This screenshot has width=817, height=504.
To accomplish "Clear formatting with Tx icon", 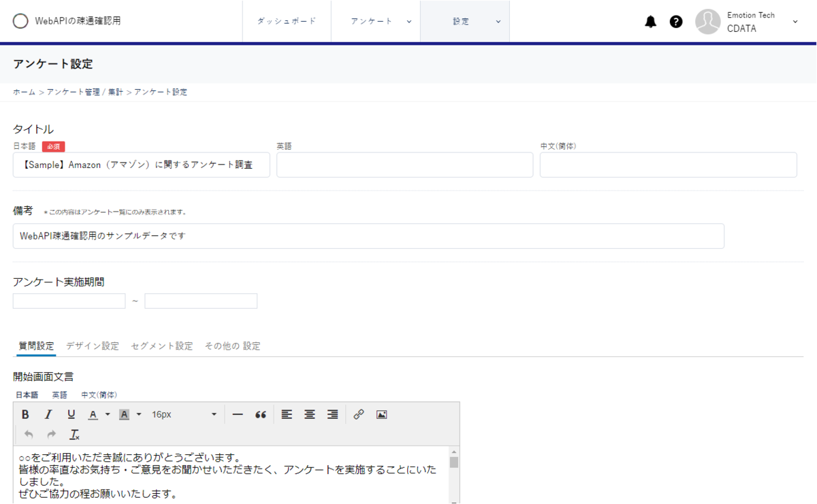I will [75, 435].
